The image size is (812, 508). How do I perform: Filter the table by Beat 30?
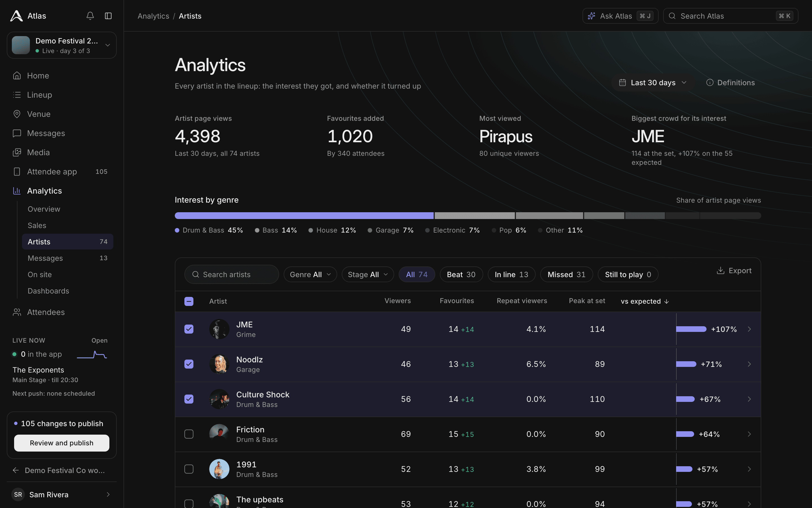point(461,275)
